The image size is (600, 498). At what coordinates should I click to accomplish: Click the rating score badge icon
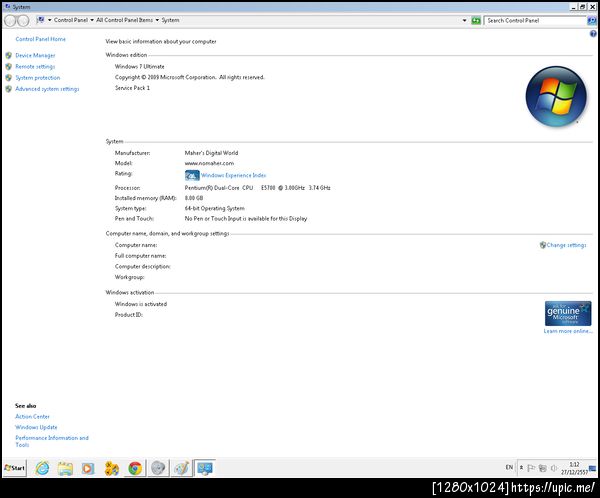(x=192, y=175)
